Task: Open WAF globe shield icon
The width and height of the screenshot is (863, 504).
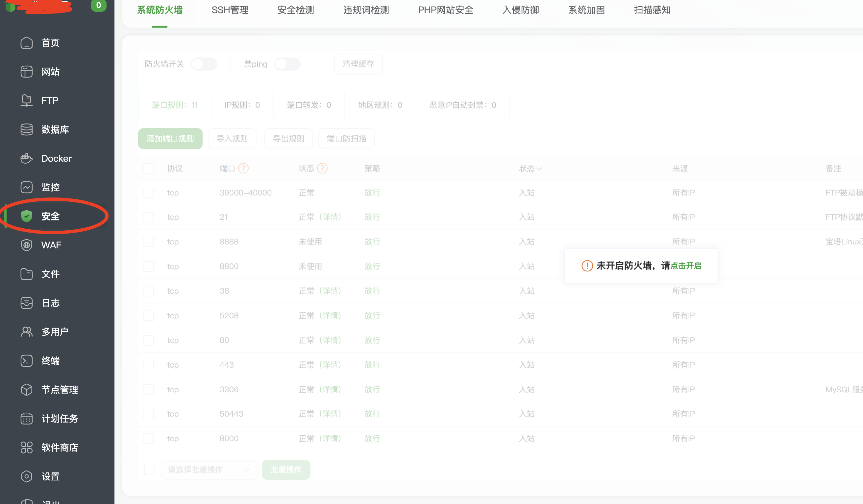Action: (x=26, y=245)
